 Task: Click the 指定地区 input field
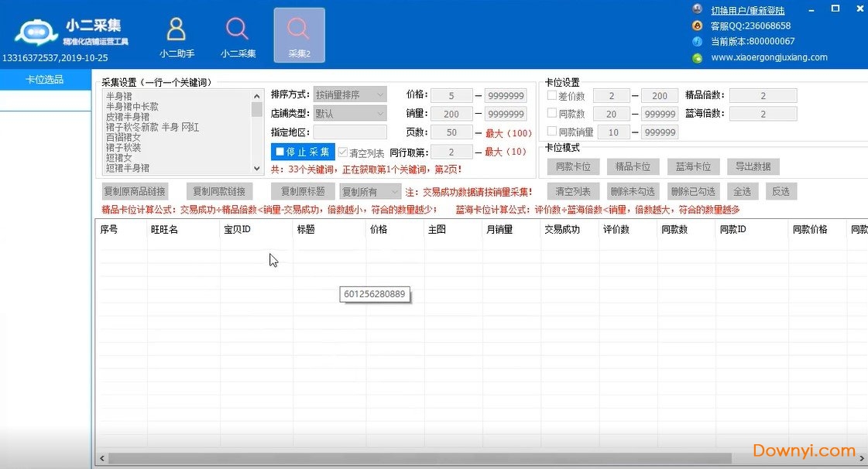point(350,132)
